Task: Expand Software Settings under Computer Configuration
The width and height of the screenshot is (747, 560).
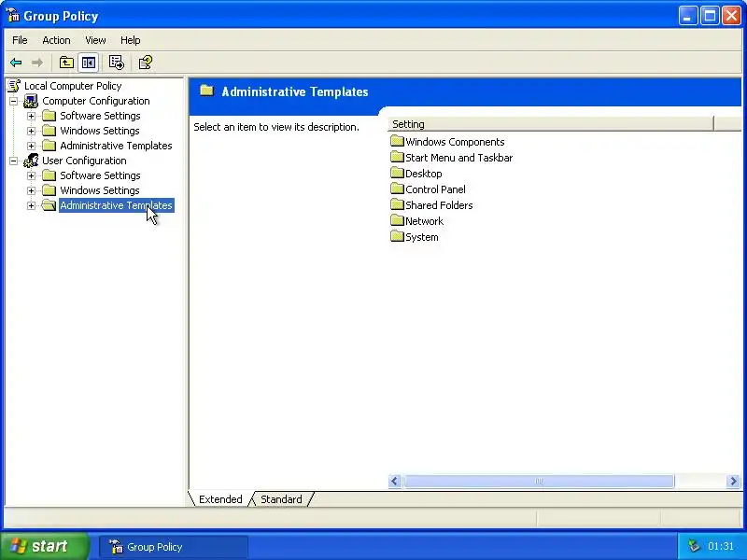Action: pyautogui.click(x=32, y=116)
